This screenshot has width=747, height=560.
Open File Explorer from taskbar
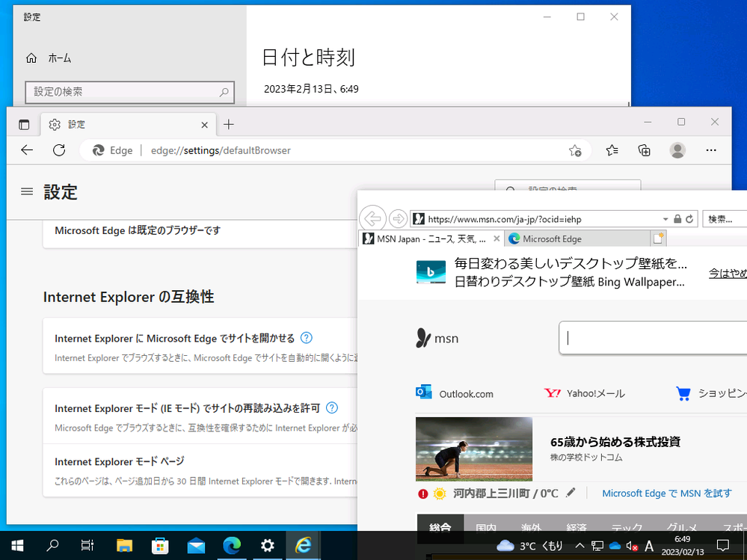[124, 546]
